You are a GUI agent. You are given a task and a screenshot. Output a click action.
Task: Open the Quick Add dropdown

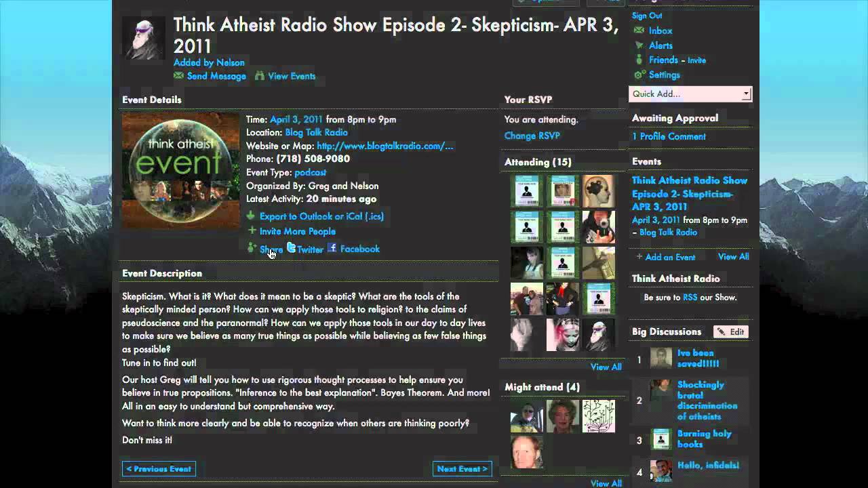click(x=690, y=94)
